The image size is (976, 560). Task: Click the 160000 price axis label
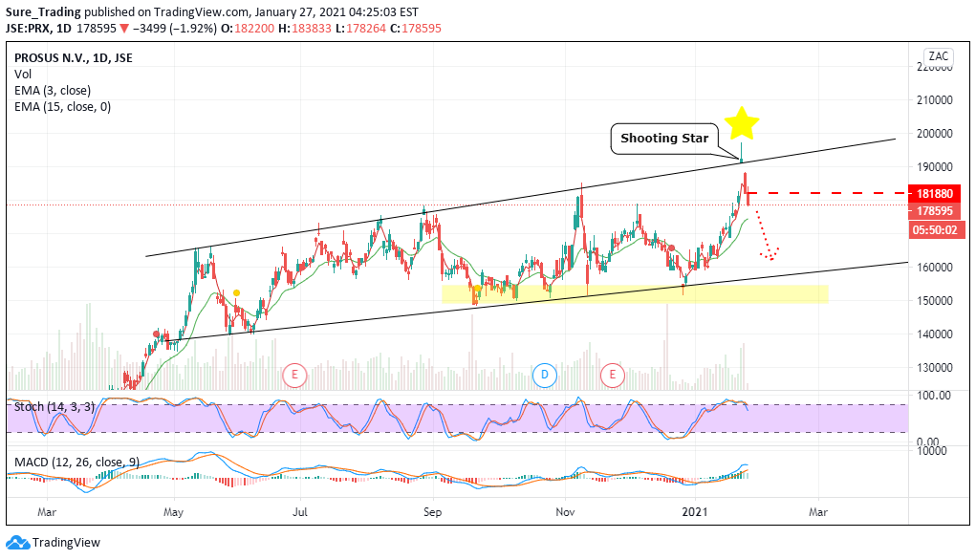click(x=934, y=267)
